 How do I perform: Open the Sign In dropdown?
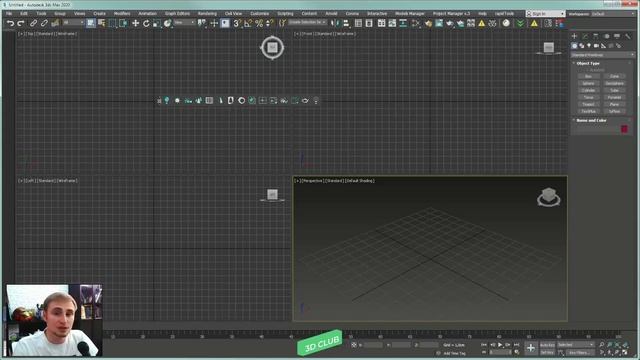point(545,13)
